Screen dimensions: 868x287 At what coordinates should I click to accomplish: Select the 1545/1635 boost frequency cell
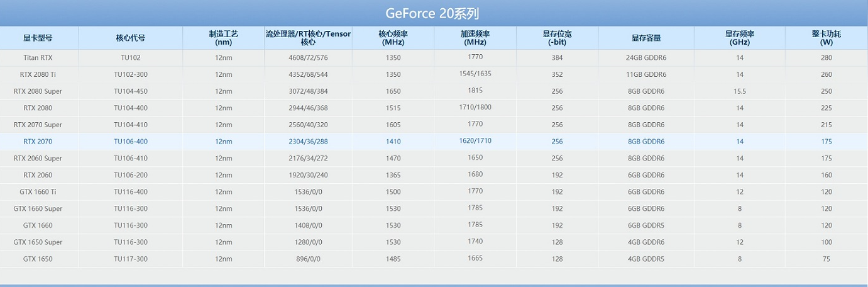tap(475, 74)
